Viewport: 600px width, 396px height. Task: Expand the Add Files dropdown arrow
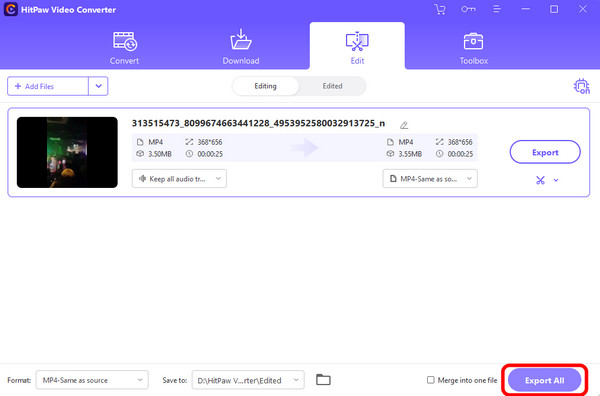(98, 86)
